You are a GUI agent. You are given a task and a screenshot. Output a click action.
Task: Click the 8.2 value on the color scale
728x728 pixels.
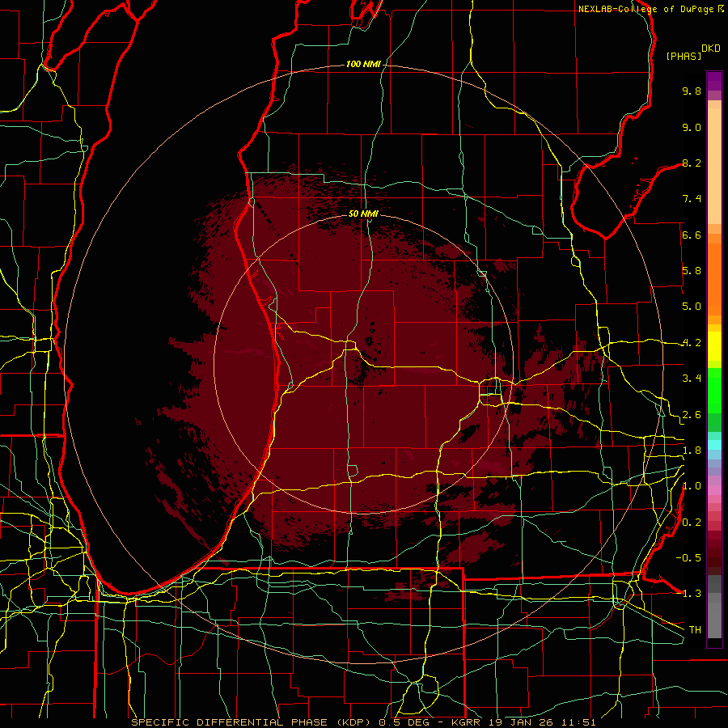tap(692, 163)
